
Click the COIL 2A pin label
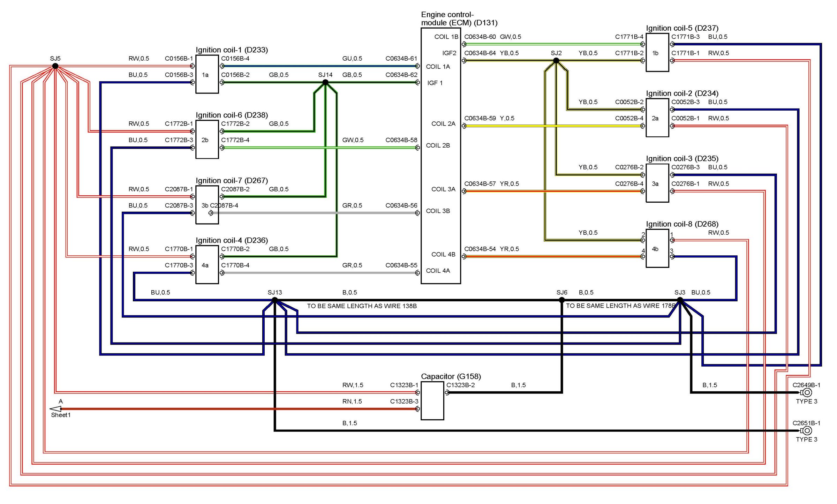[443, 123]
